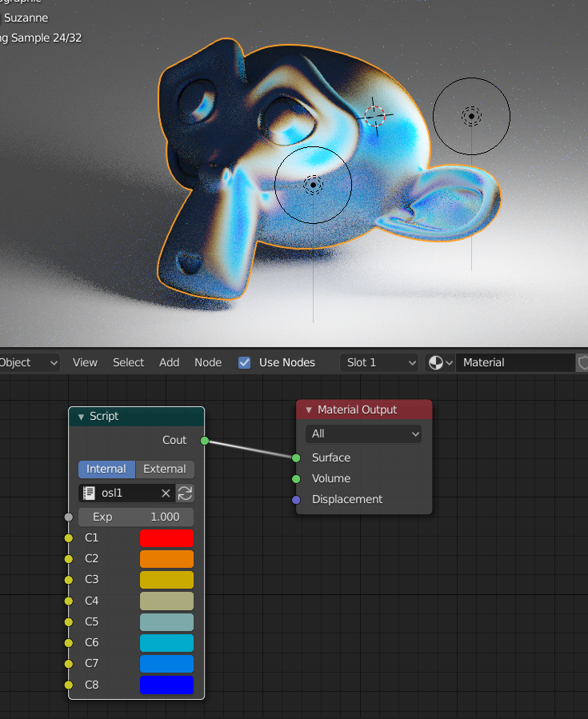Click the fake user shield icon

point(582,363)
